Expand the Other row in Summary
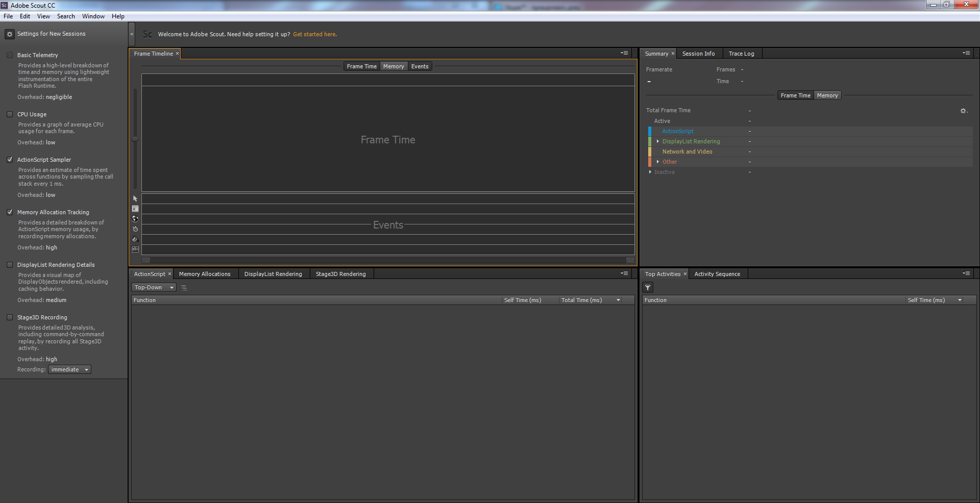This screenshot has height=503, width=980. click(x=657, y=162)
